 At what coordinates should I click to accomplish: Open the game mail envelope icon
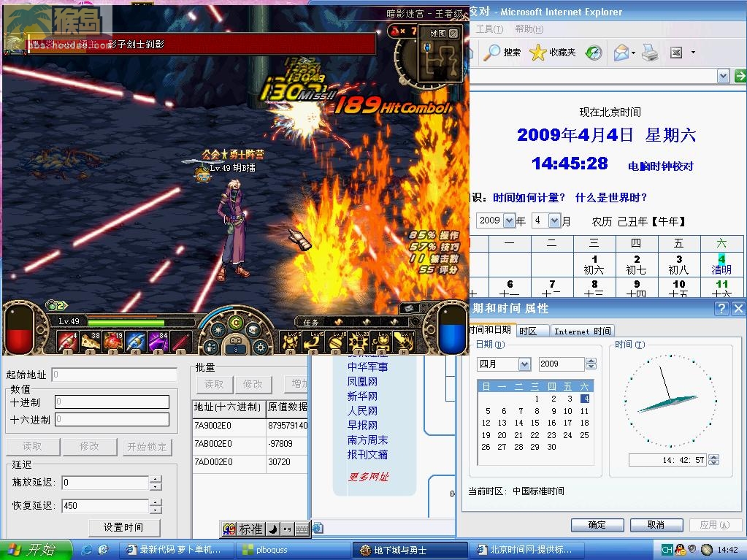pos(409,308)
